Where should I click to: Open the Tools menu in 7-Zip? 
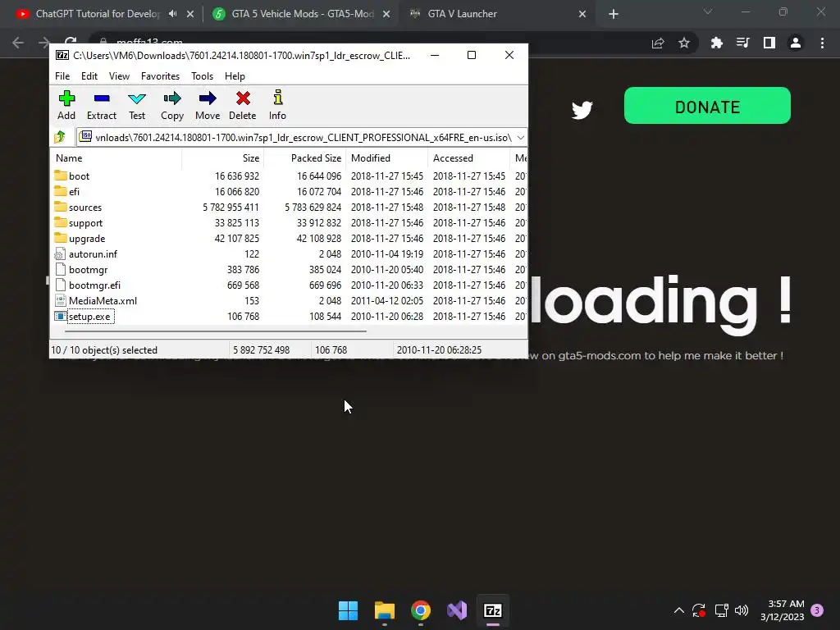[202, 76]
